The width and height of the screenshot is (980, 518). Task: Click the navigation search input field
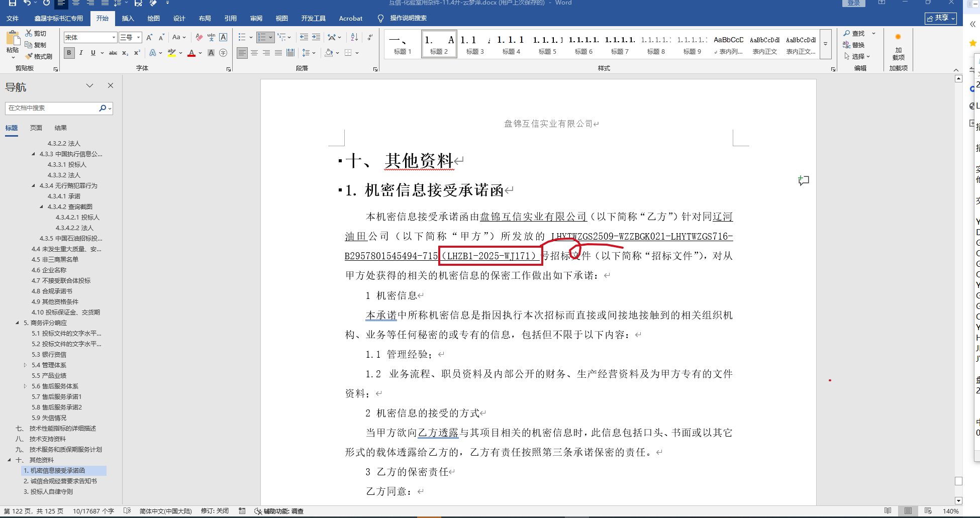click(52, 108)
